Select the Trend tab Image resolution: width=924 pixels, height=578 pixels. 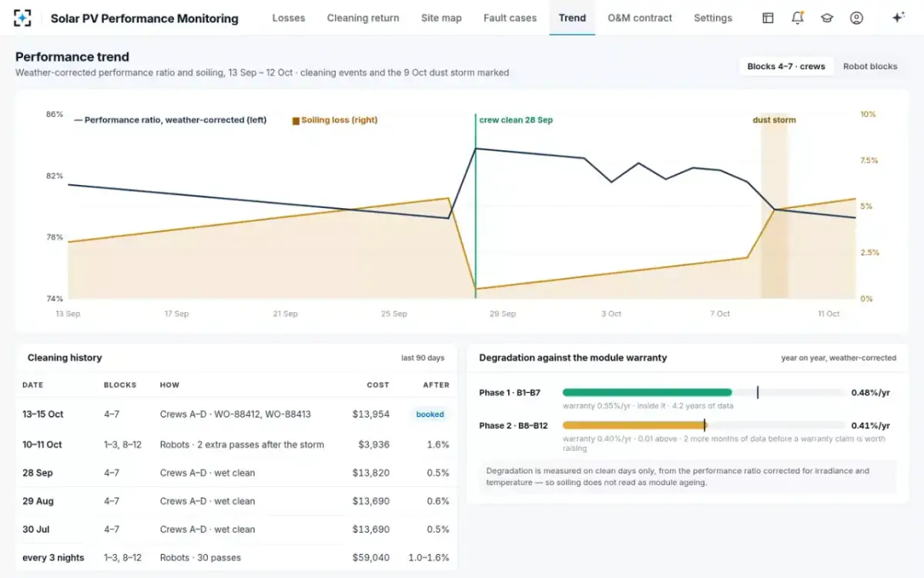[x=572, y=18]
